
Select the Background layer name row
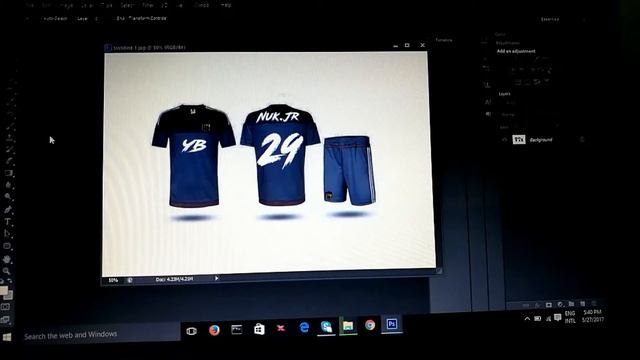tap(541, 140)
